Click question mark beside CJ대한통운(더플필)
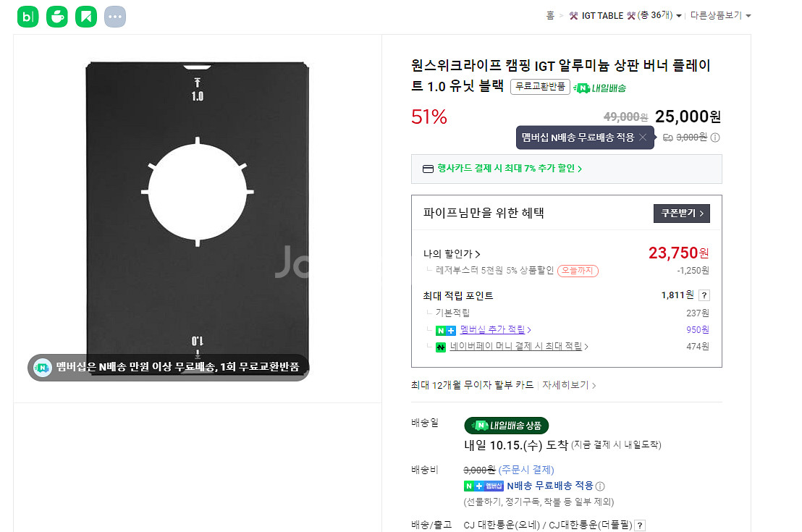Screen dimensions: 802x532 click(x=640, y=525)
